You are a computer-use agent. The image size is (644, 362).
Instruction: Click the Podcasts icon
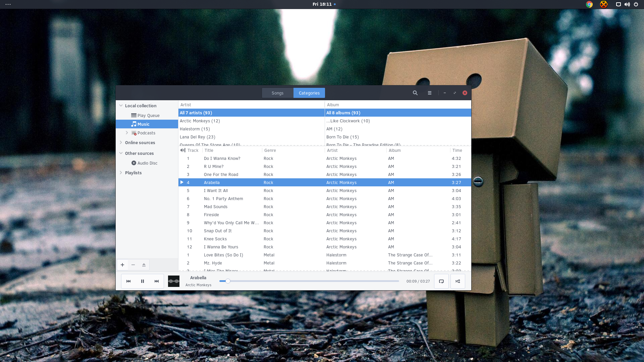click(134, 133)
